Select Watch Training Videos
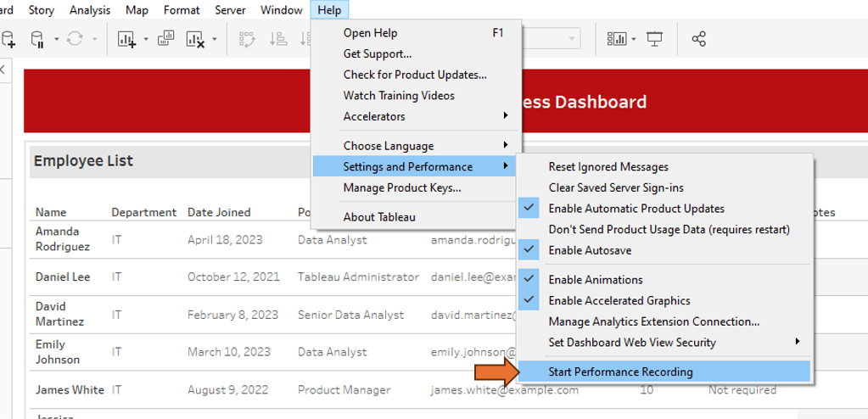Image resolution: width=868 pixels, height=419 pixels. click(x=416, y=95)
